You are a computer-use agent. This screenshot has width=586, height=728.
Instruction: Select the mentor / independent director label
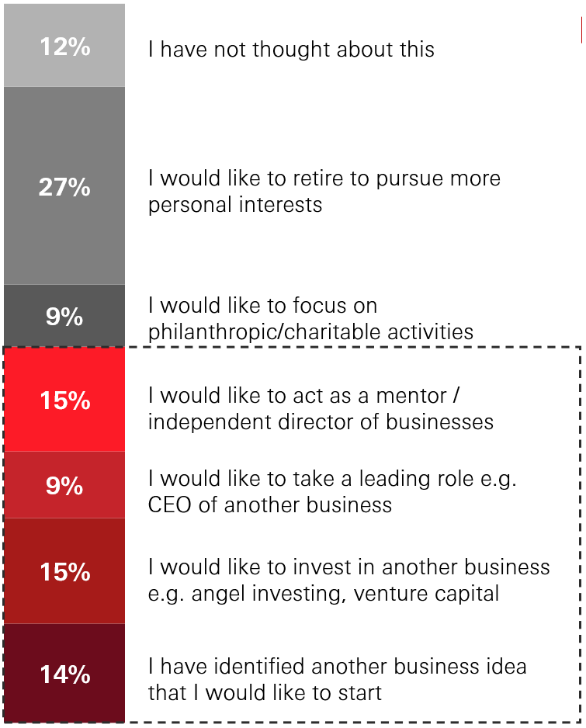(321, 408)
